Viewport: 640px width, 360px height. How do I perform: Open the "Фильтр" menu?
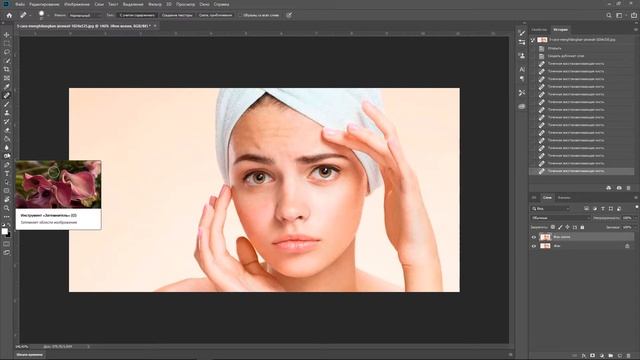point(155,4)
